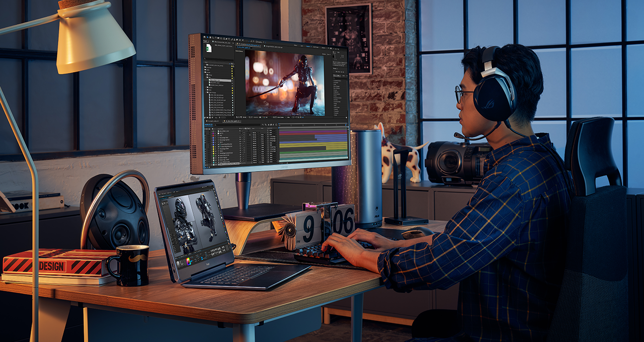Toggle yellow label box of first project item

tap(232, 66)
